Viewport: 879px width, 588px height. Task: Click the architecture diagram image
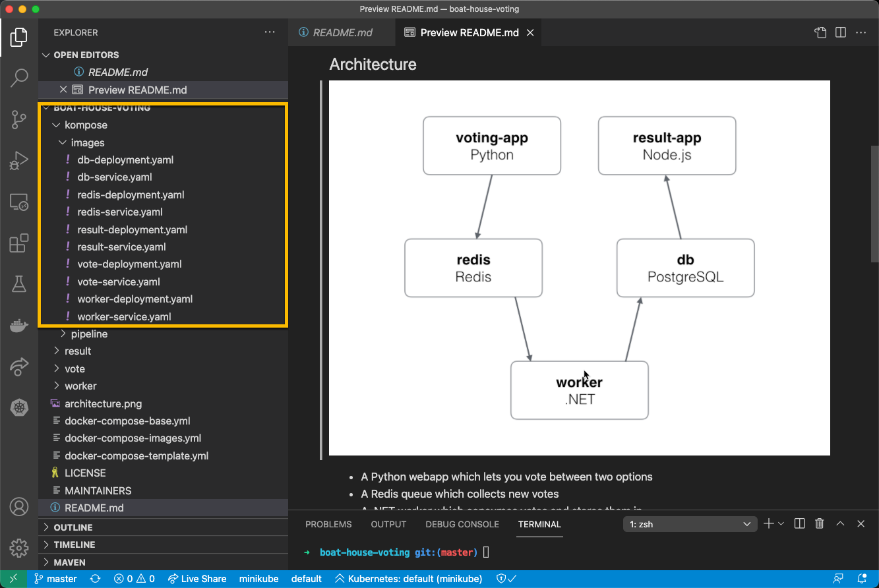(x=579, y=268)
